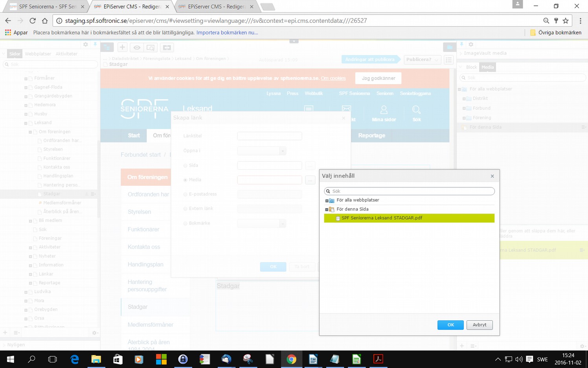588x368 pixels.
Task: Toggle the assets pane folder button
Action: pos(449,48)
